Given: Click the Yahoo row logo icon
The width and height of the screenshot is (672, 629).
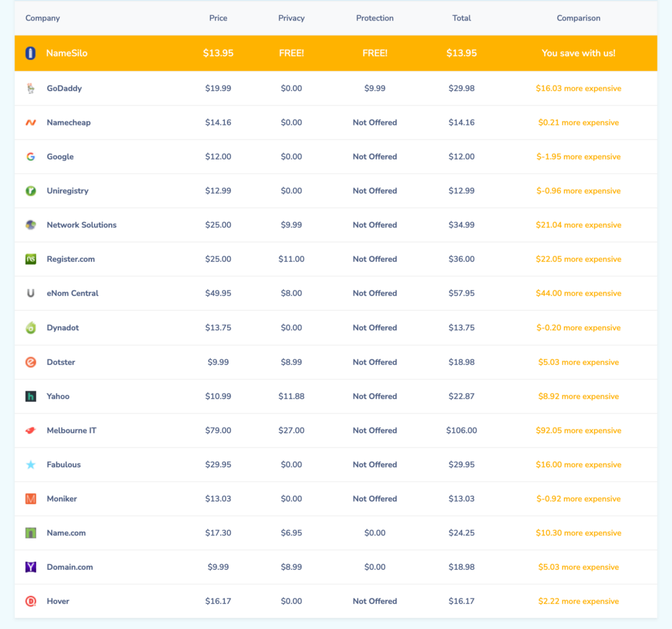Looking at the screenshot, I should point(30,396).
